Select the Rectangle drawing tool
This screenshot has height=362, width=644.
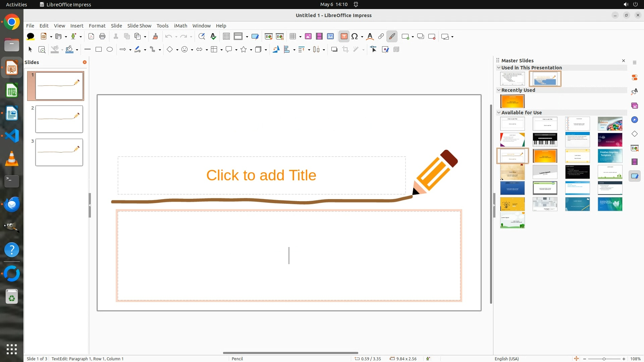point(99,50)
